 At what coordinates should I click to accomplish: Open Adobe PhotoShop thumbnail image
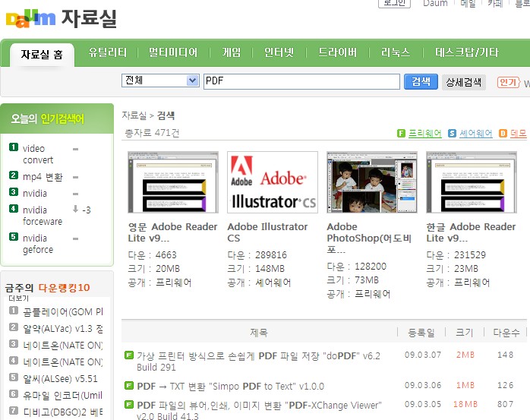372,182
